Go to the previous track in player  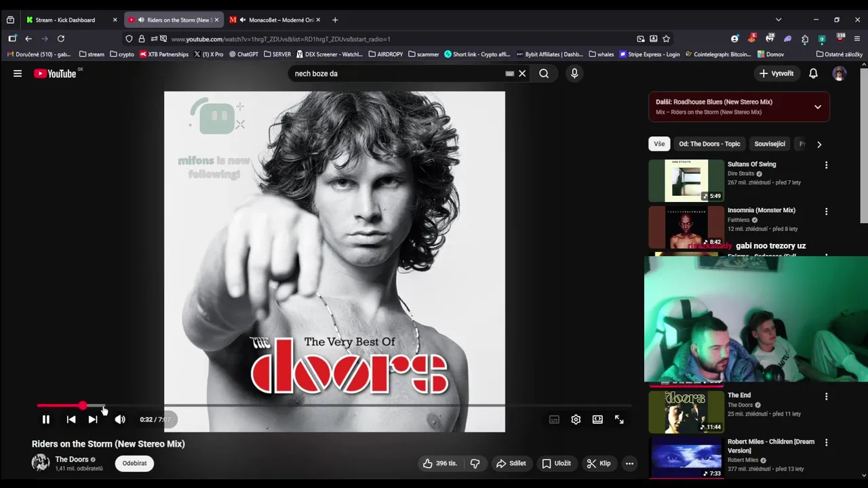coord(71,420)
